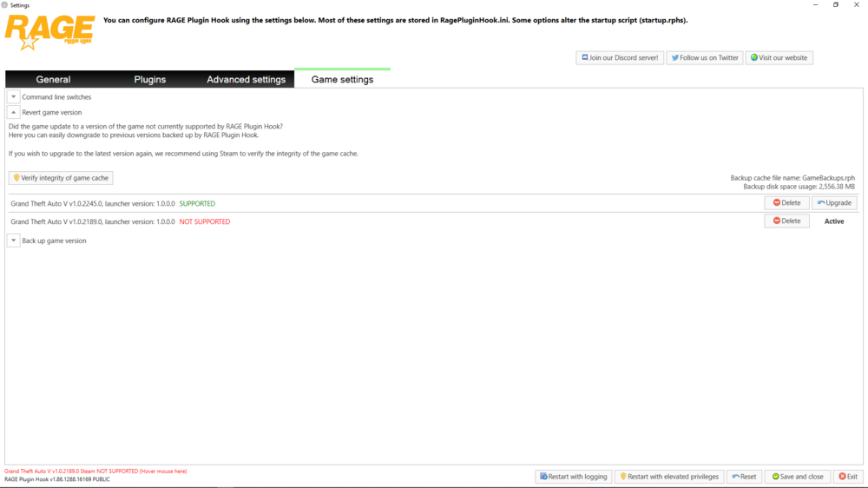Viewport: 868px width, 488px height.
Task: Open the Advanced settings tab
Action: click(246, 79)
